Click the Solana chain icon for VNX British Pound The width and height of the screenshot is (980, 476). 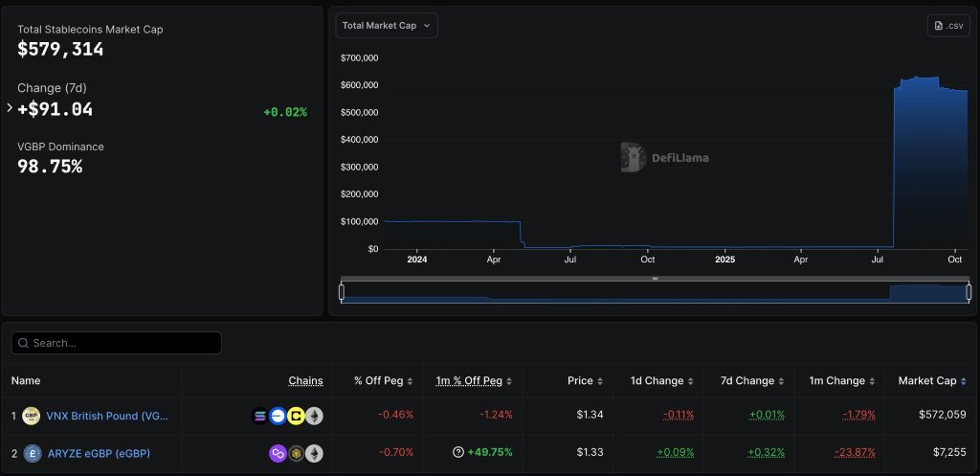259,416
